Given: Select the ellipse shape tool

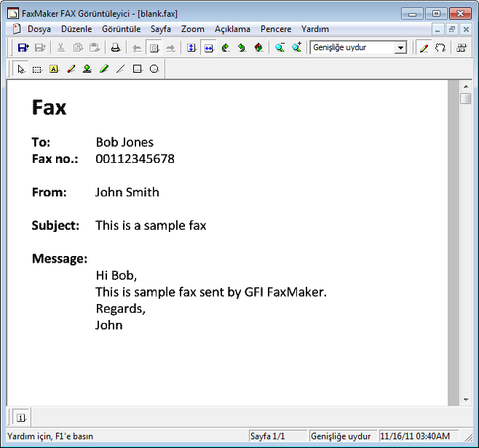Looking at the screenshot, I should [154, 69].
